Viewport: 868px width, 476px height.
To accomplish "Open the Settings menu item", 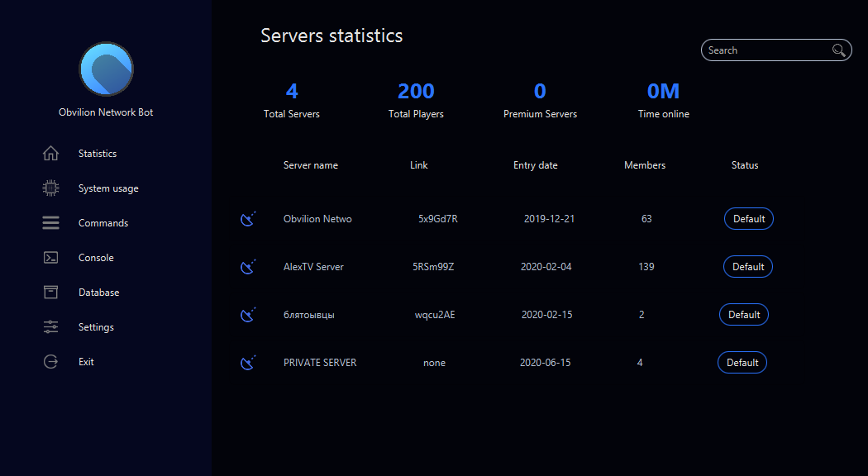I will (x=97, y=327).
